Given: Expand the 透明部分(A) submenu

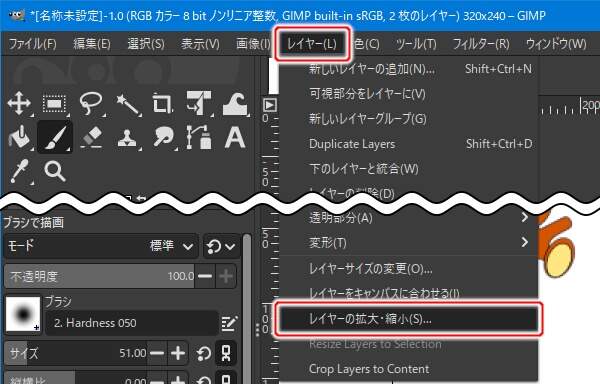Looking at the screenshot, I should tap(409, 218).
